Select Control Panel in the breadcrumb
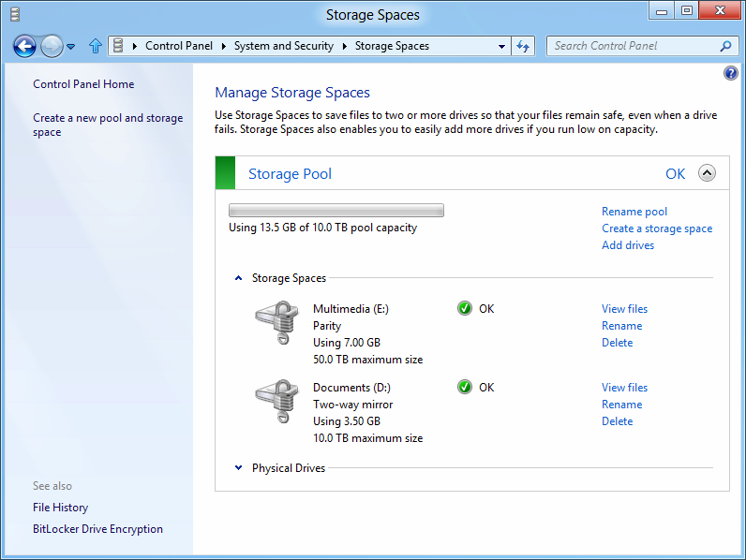Screen dimensions: 746x560 click(x=179, y=46)
